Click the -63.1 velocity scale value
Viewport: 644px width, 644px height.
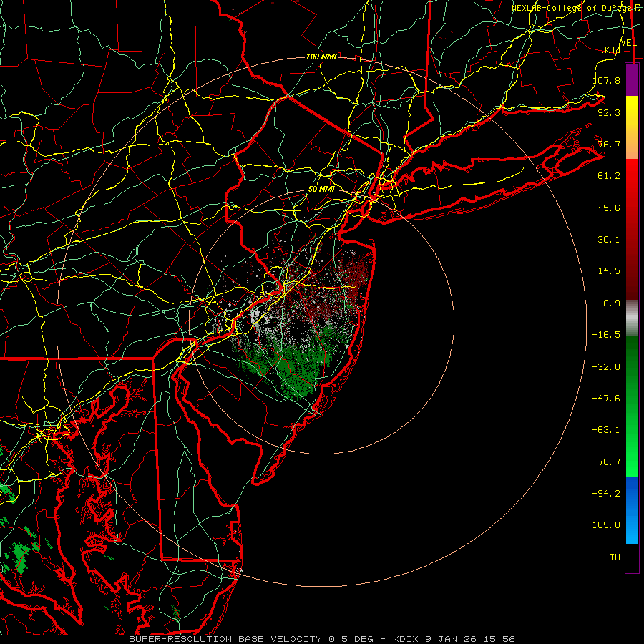coord(606,430)
